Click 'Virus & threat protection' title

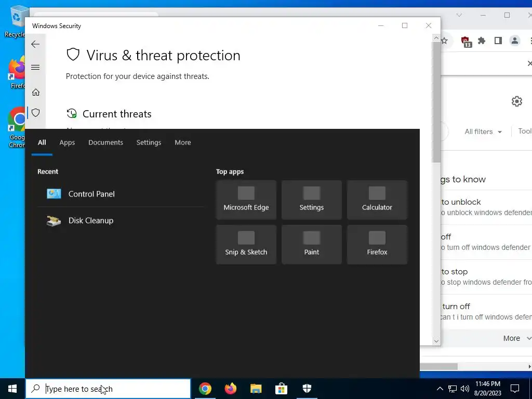point(163,55)
